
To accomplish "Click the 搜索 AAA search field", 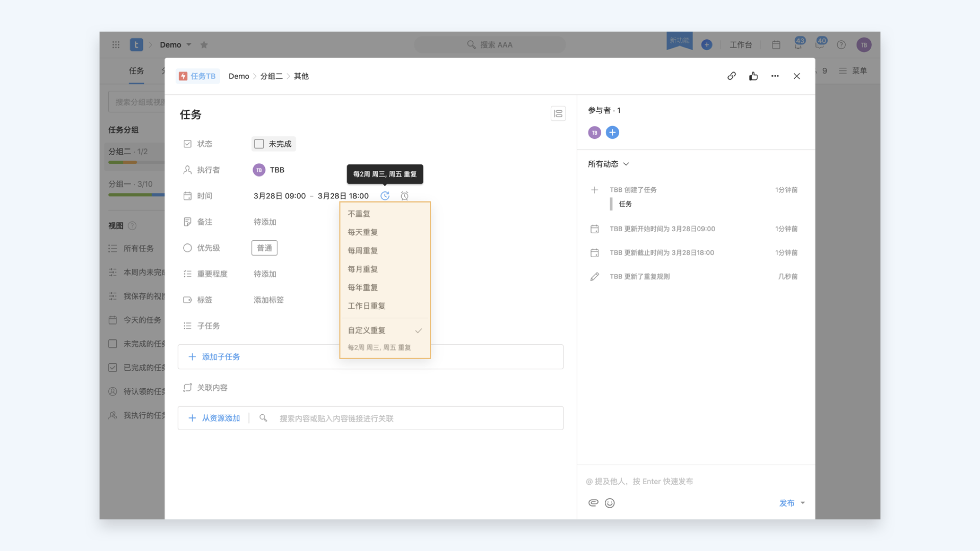I will tap(489, 45).
